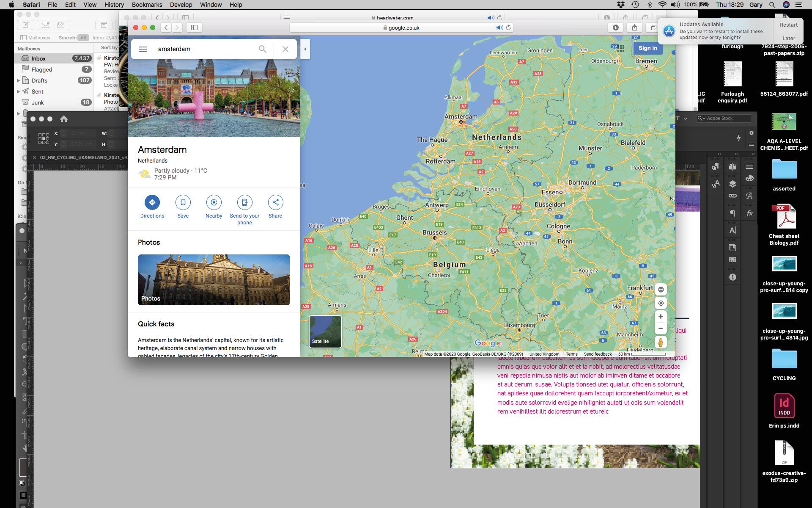Choose Later on updates notification
This screenshot has width=812, height=508.
789,38
